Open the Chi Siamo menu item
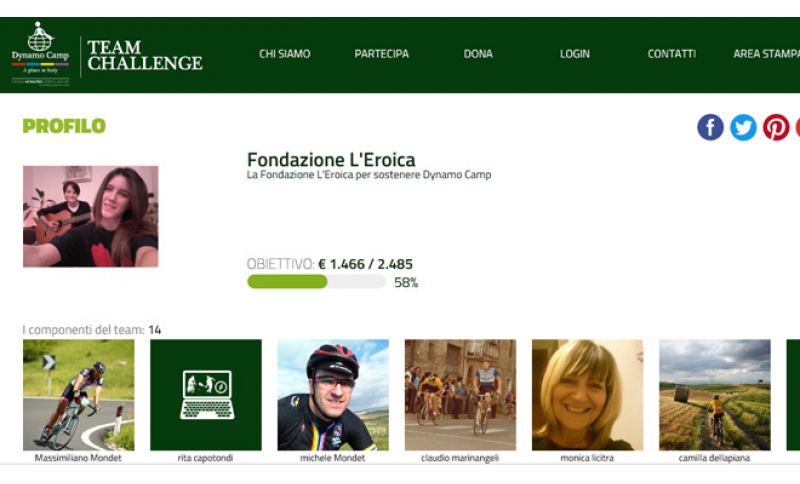This screenshot has height=484, width=800. coord(285,54)
